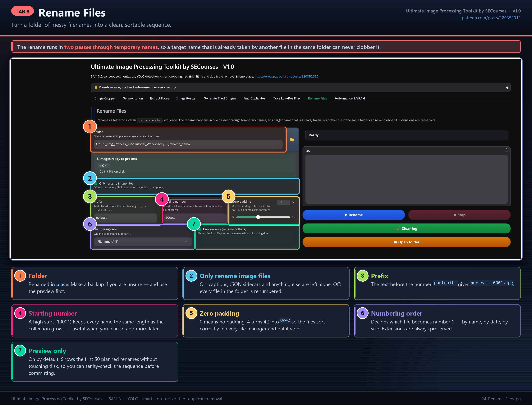Click the Presets — save, load and auto-remember label
532x405 pixels.
point(137,87)
